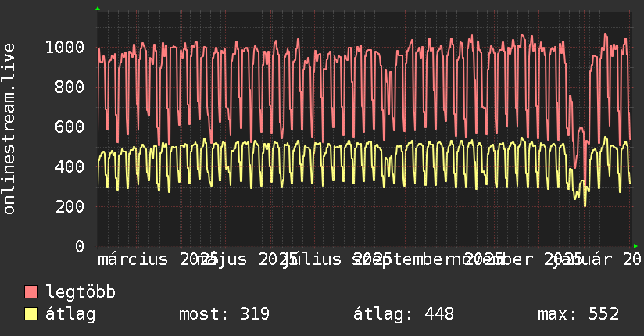Click the yellow átlag legend swatch

30,314
